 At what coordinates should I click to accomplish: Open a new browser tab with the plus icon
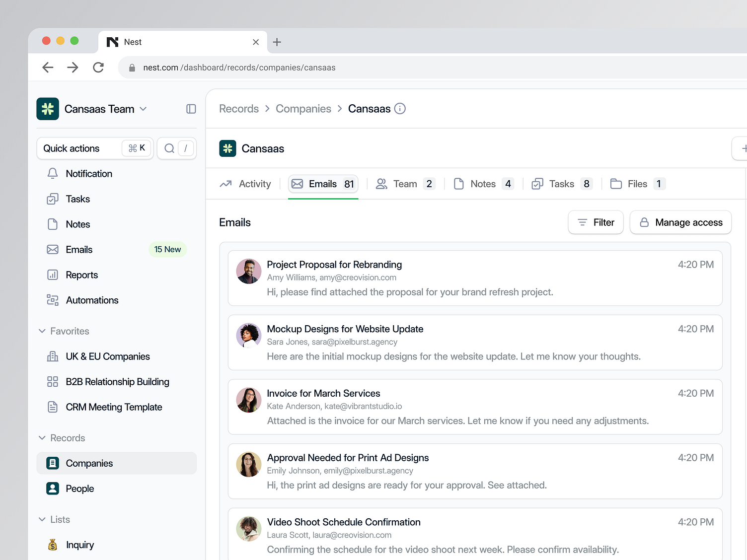pos(277,42)
